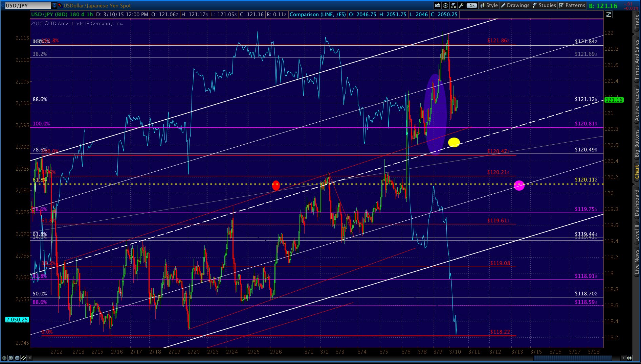
Task: Click the expansion area icon beside scrollbar
Action: (629, 358)
